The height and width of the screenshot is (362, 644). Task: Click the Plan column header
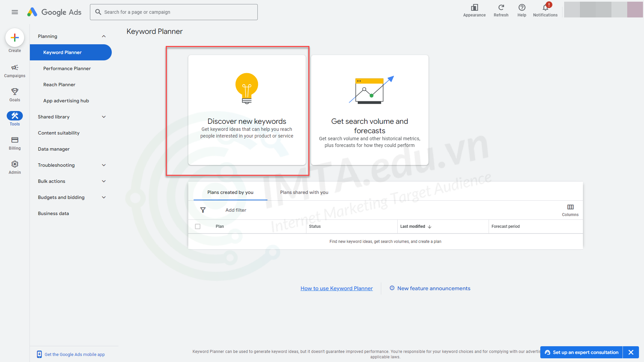219,226
